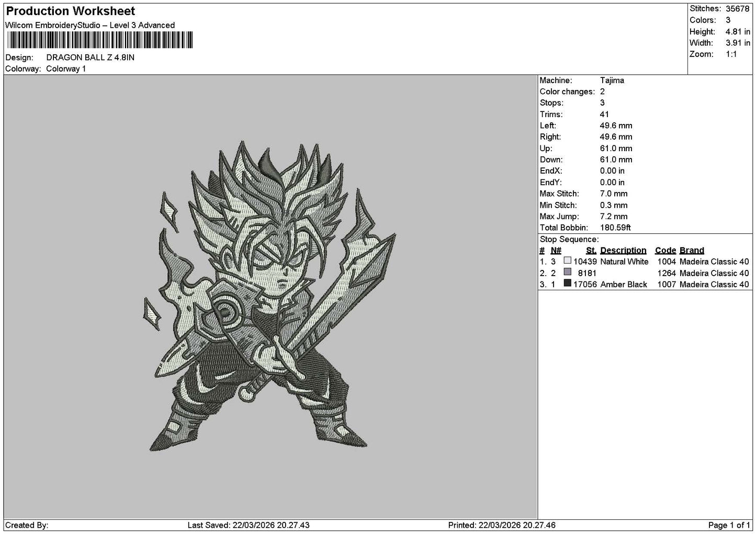Viewport: 756px width, 534px height.
Task: Click the gray swatch in row 2
Action: click(568, 272)
